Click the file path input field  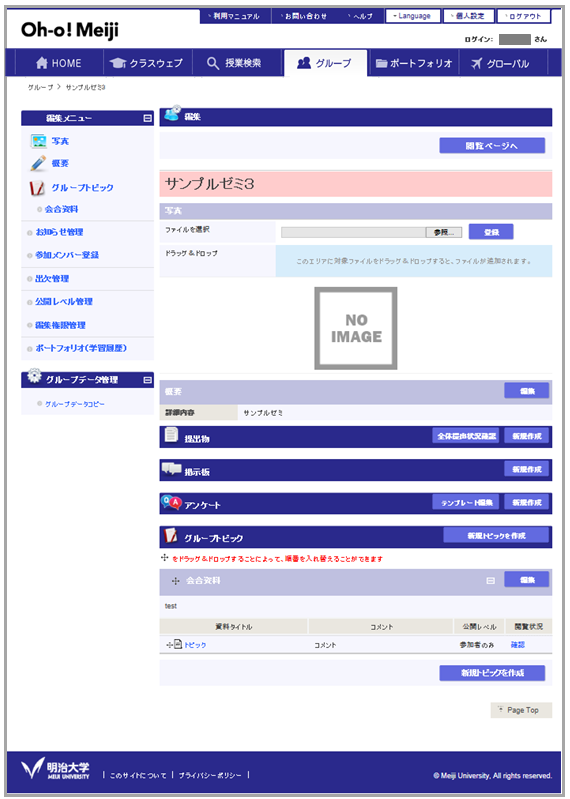354,232
